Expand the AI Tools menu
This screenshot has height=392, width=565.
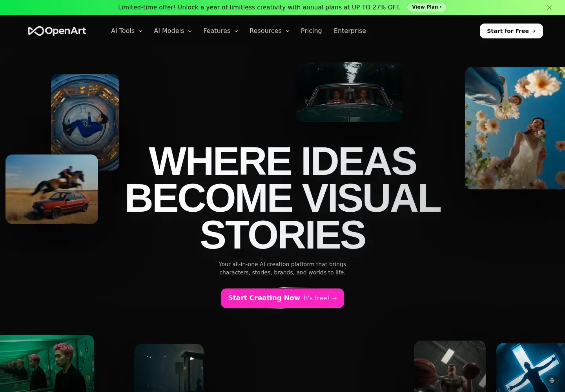coord(126,31)
